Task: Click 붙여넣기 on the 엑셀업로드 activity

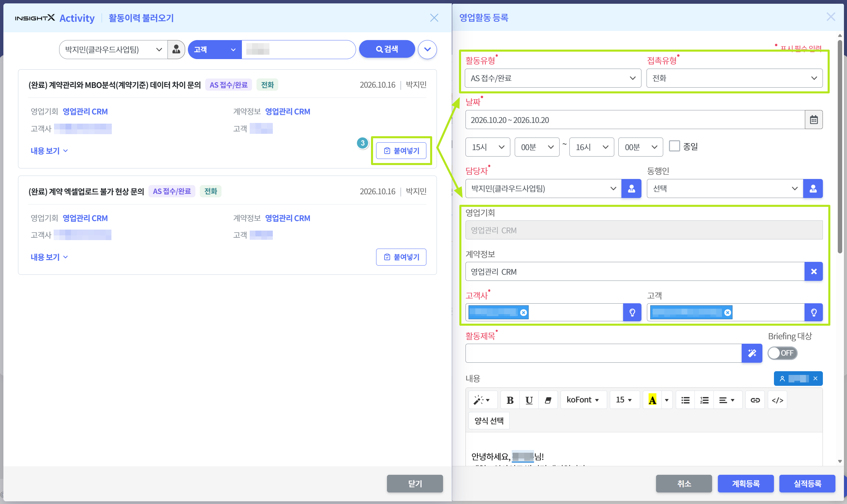Action: (401, 257)
